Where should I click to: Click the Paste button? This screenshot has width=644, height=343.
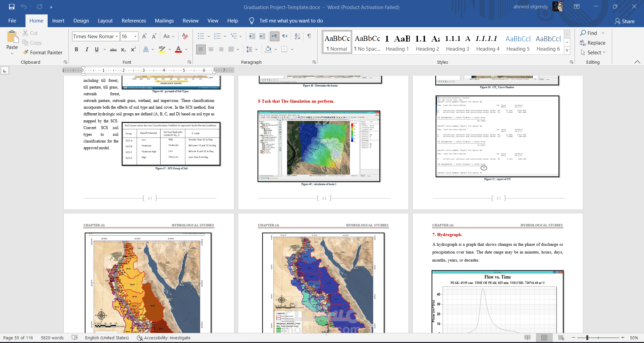12,42
